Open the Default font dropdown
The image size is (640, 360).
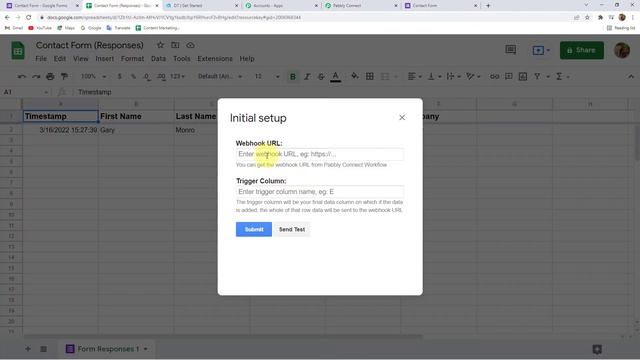pos(220,76)
